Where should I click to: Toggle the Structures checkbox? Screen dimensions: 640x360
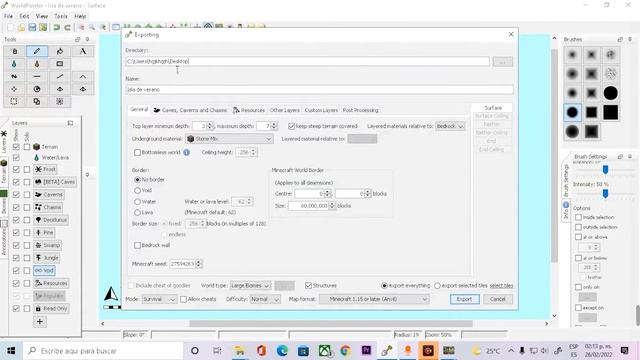309,285
